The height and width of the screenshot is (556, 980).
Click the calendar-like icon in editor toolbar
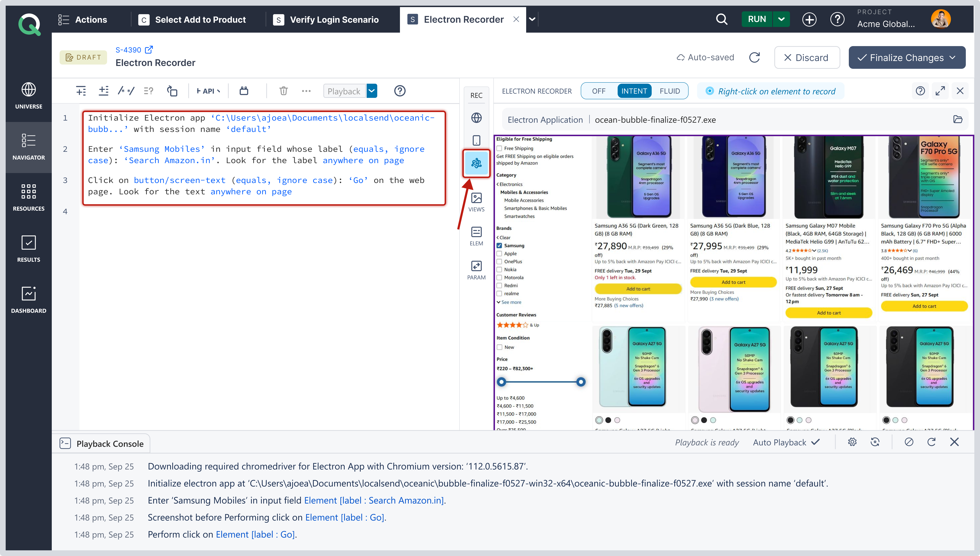tap(244, 91)
